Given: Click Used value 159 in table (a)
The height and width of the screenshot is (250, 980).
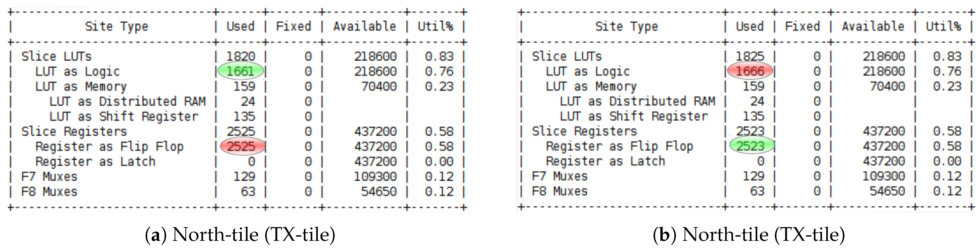Looking at the screenshot, I should (244, 87).
